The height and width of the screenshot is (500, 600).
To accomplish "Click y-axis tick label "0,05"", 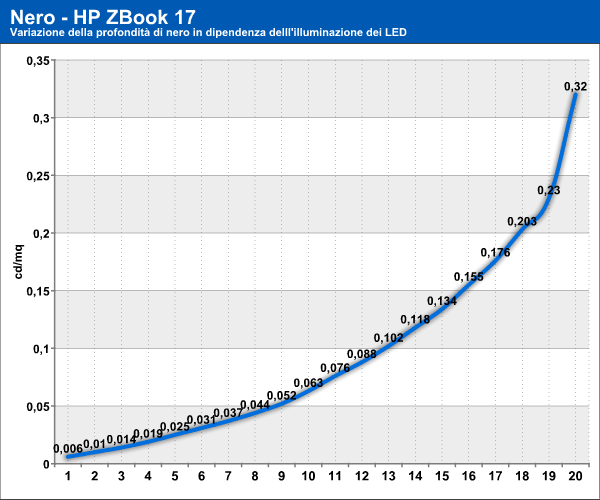I will (38, 407).
